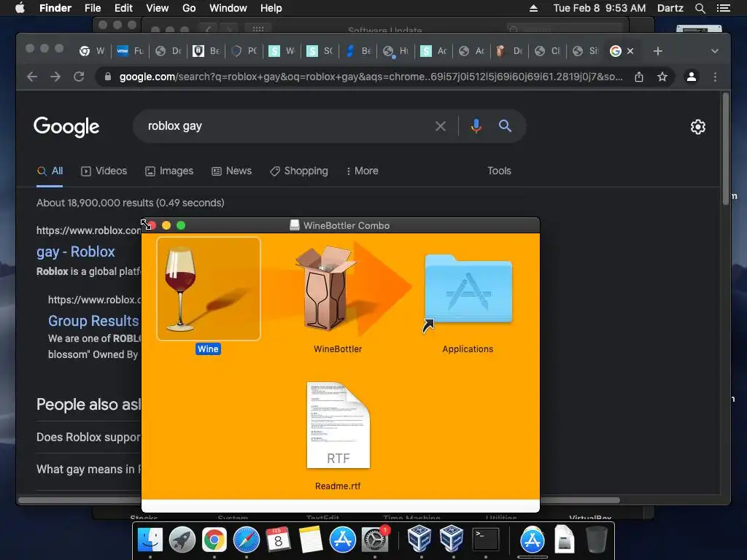This screenshot has height=560, width=747.
Task: Open the search Tools options
Action: click(499, 171)
